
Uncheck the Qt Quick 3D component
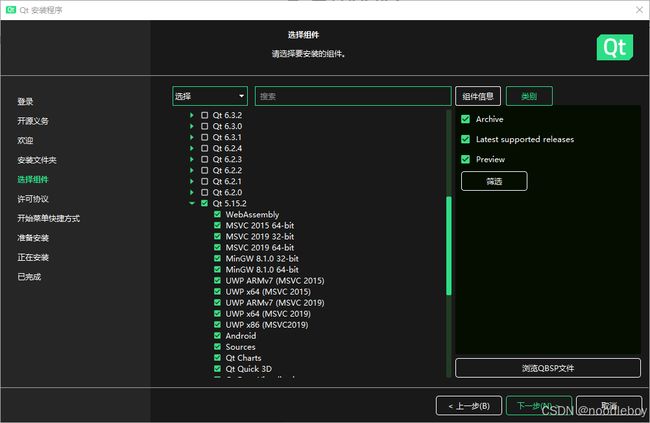point(217,369)
